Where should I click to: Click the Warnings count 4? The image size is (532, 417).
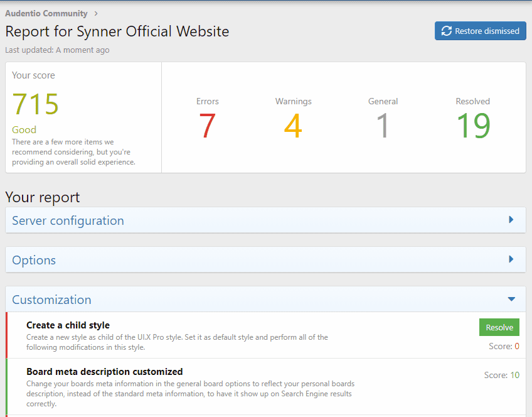[293, 126]
